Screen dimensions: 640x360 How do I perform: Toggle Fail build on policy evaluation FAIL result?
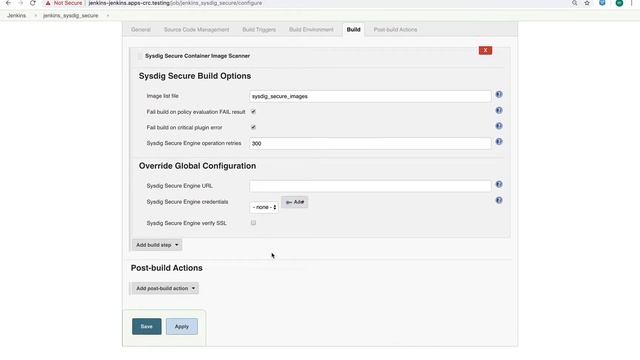click(x=253, y=111)
